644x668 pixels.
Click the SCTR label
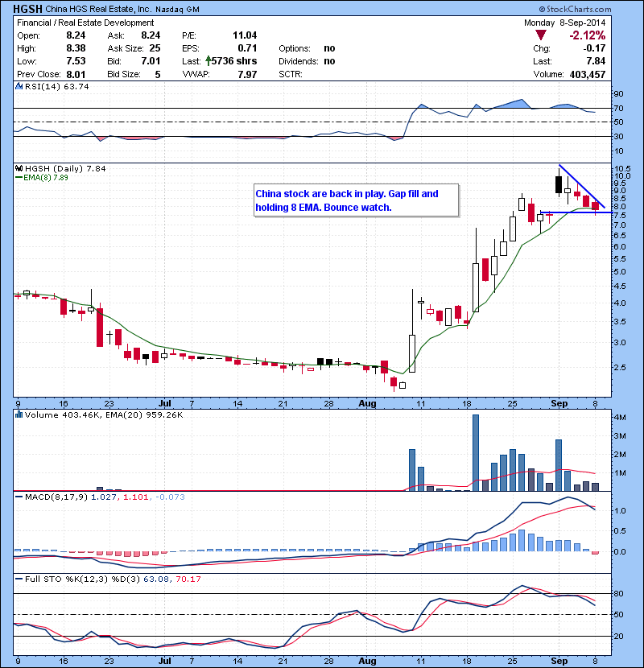(x=291, y=75)
